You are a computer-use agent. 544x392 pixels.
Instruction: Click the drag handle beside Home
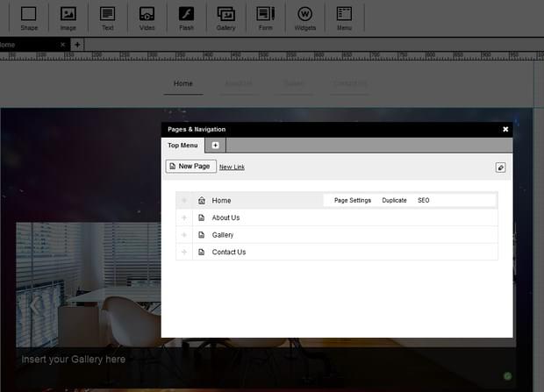(x=184, y=200)
